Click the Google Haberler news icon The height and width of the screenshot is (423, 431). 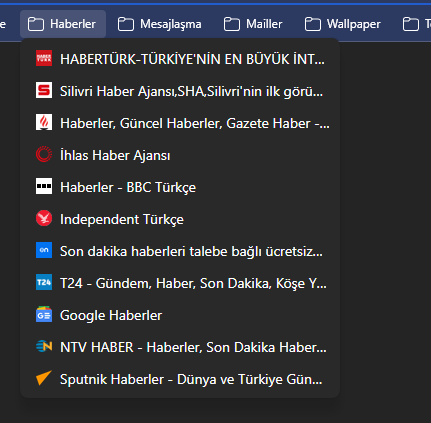pyautogui.click(x=44, y=314)
